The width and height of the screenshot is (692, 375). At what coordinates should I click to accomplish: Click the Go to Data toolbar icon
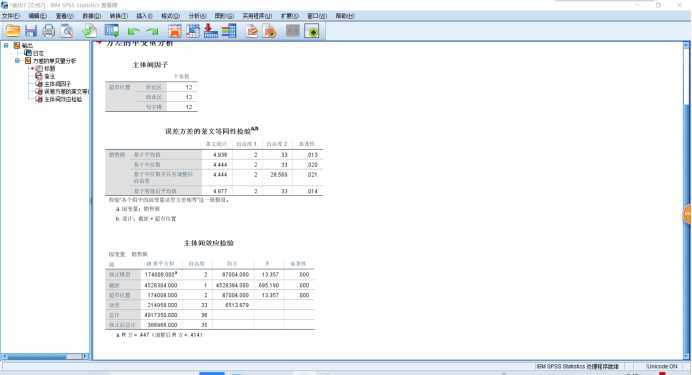(175, 31)
